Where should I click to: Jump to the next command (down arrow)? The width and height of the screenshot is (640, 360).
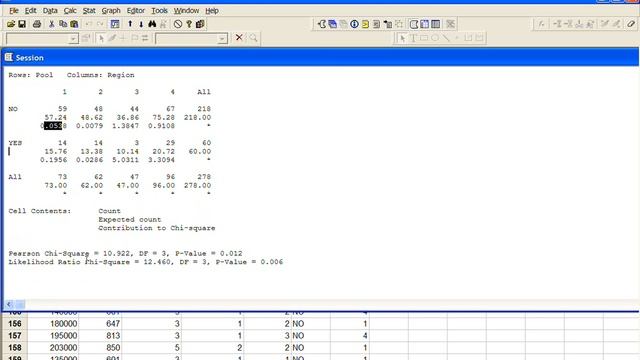click(x=141, y=24)
